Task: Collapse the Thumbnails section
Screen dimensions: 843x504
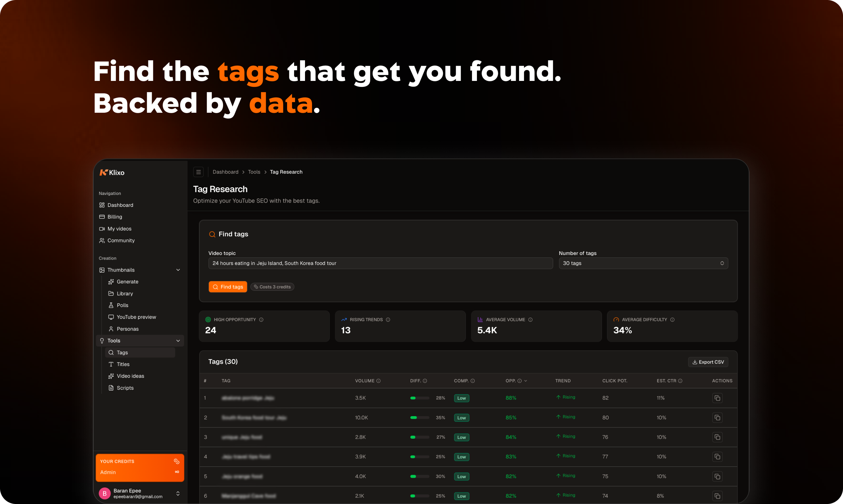Action: (x=178, y=270)
